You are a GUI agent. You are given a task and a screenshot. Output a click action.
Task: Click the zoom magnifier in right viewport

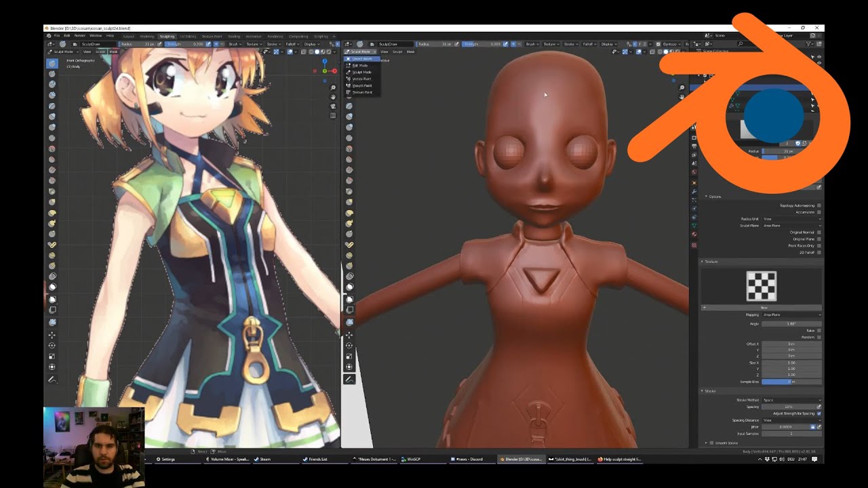point(682,88)
